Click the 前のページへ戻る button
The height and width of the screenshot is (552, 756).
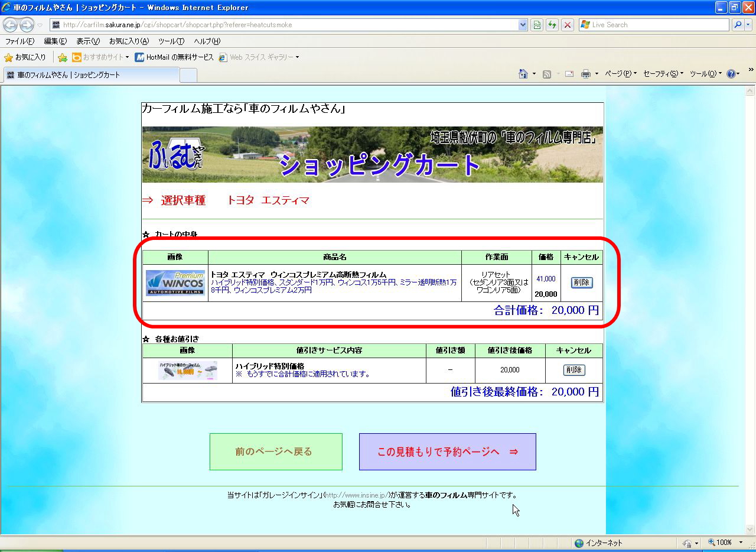[276, 452]
